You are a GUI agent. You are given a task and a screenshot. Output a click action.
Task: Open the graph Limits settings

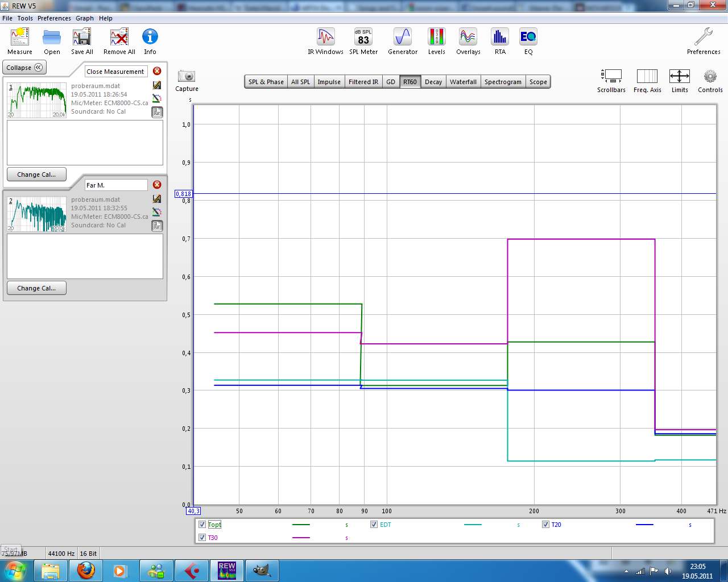click(680, 77)
